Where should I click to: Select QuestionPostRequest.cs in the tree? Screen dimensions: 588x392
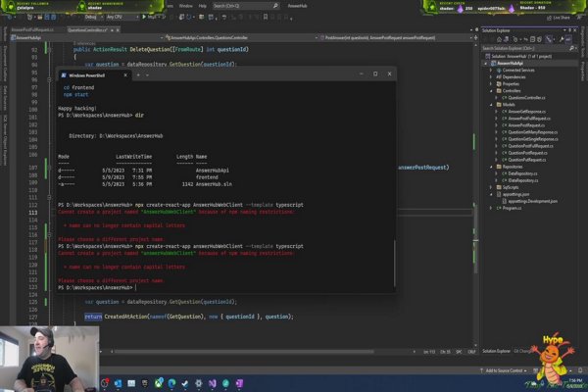click(527, 153)
